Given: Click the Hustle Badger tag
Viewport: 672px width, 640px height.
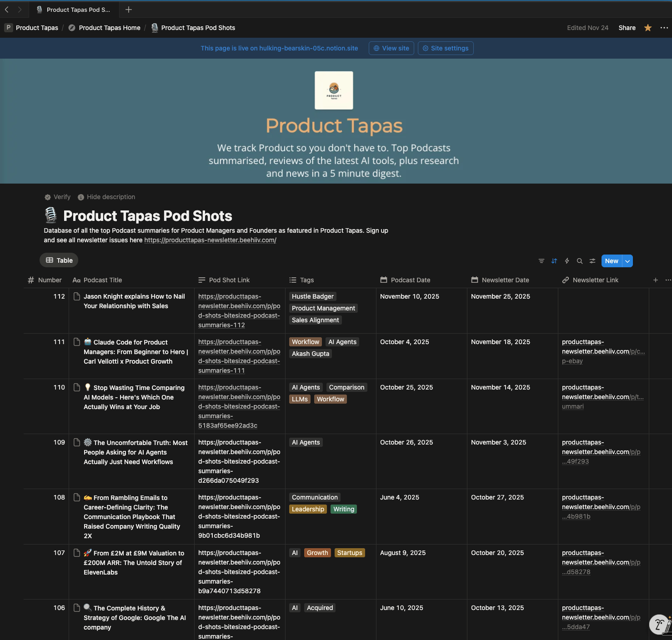Looking at the screenshot, I should (313, 296).
